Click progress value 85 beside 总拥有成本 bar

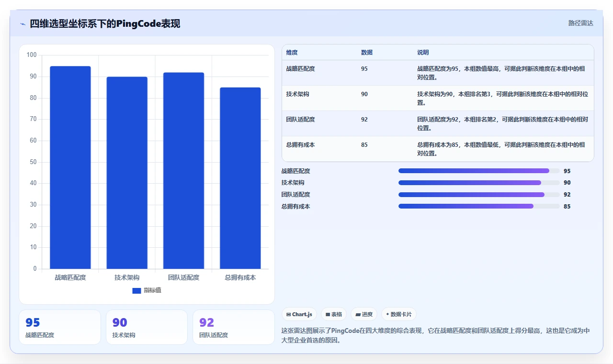click(567, 206)
